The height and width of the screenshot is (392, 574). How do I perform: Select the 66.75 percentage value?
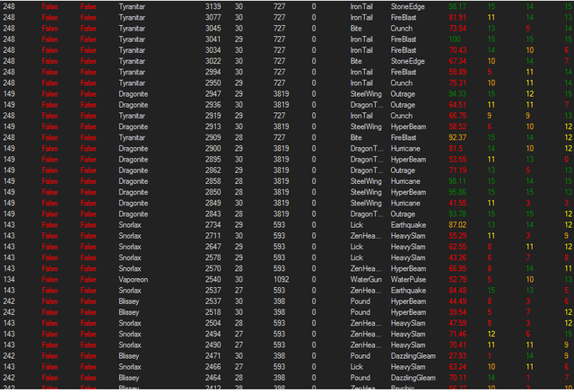[x=457, y=116]
